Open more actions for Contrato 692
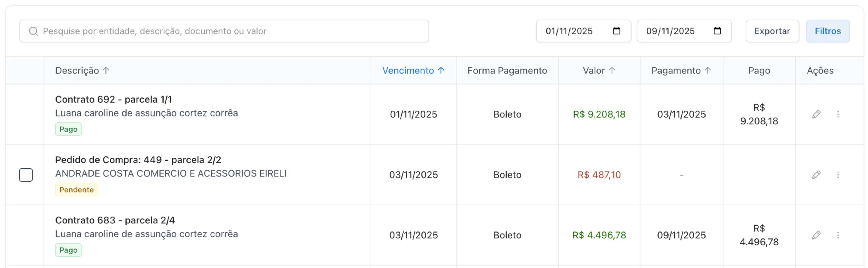Image resolution: width=868 pixels, height=268 pixels. tap(838, 114)
